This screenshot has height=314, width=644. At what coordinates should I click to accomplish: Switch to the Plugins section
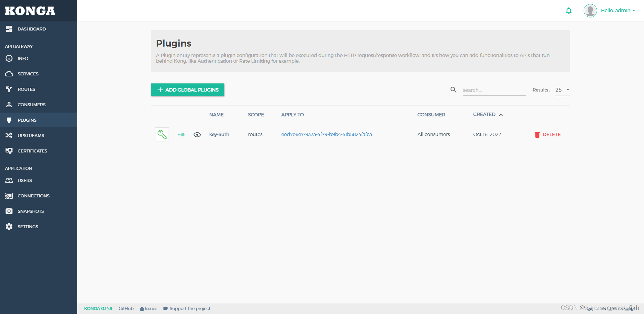tap(27, 120)
